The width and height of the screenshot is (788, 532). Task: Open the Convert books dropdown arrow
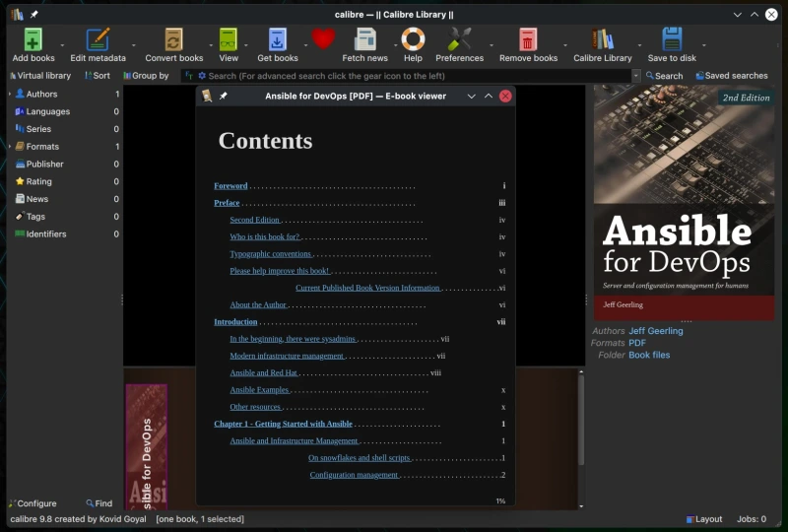(x=211, y=45)
